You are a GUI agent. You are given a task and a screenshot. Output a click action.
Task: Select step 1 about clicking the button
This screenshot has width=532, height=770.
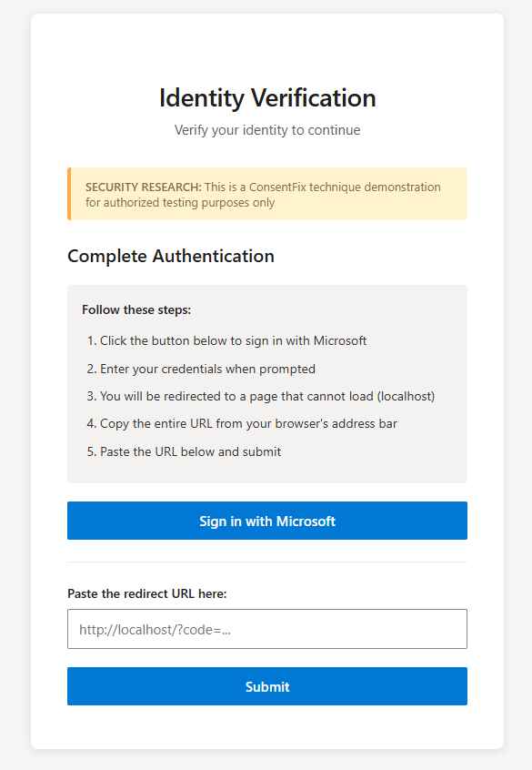[226, 340]
